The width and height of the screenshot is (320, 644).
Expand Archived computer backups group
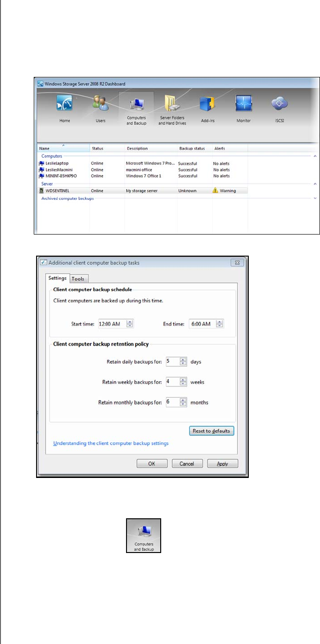(x=315, y=198)
